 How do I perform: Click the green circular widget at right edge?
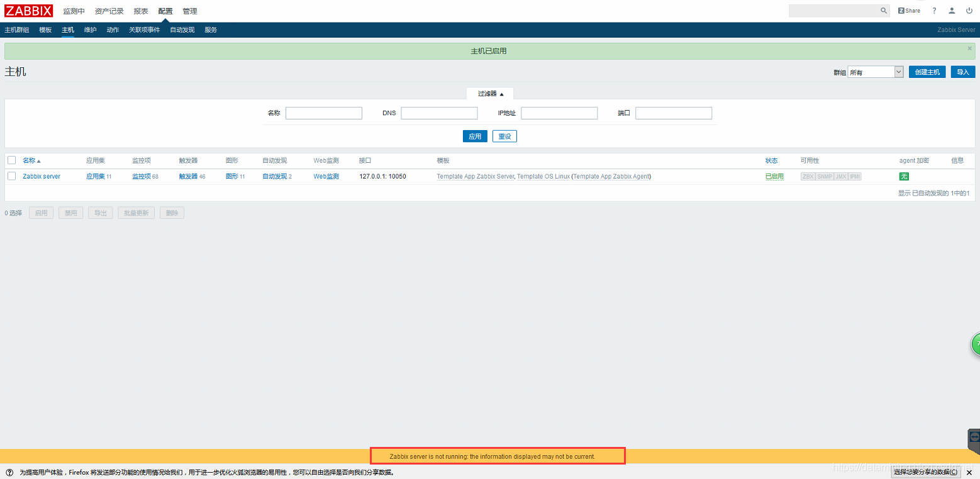(x=976, y=344)
